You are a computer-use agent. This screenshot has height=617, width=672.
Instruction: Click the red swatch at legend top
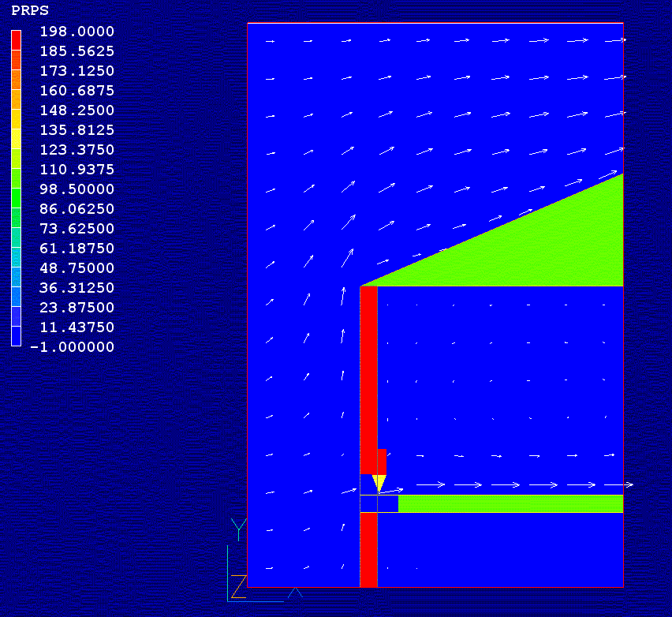pos(16,41)
